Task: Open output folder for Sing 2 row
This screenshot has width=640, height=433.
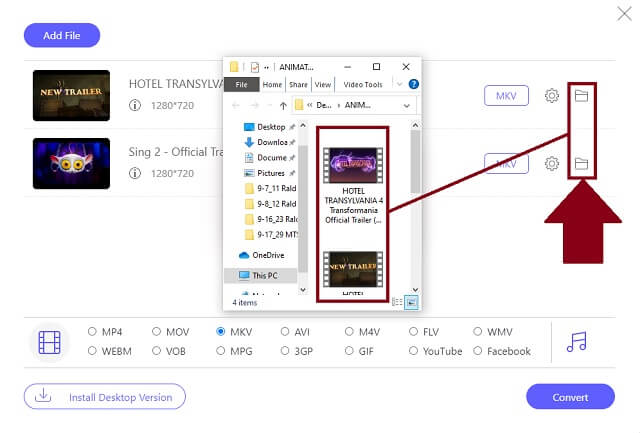Action: coord(581,164)
